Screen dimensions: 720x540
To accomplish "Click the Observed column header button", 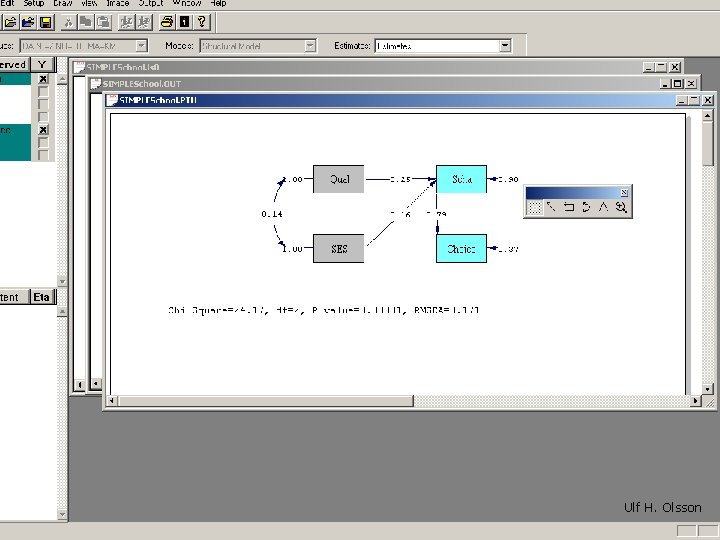I will tap(14, 65).
